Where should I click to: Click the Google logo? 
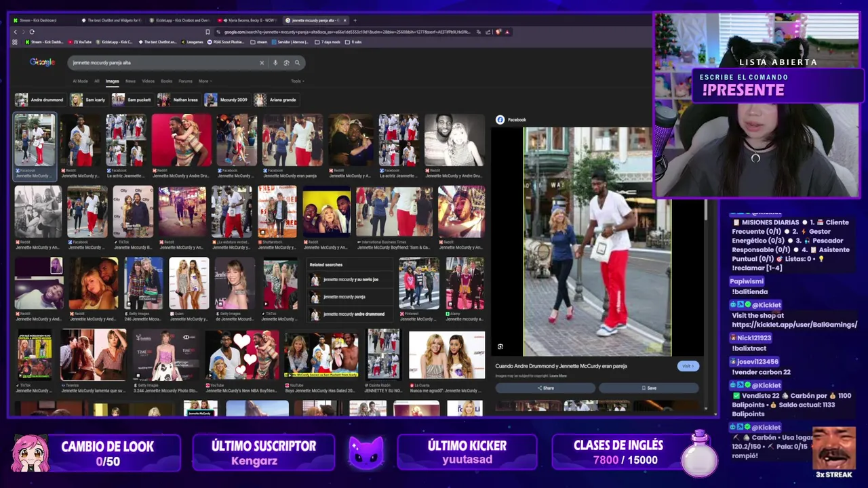click(x=42, y=62)
